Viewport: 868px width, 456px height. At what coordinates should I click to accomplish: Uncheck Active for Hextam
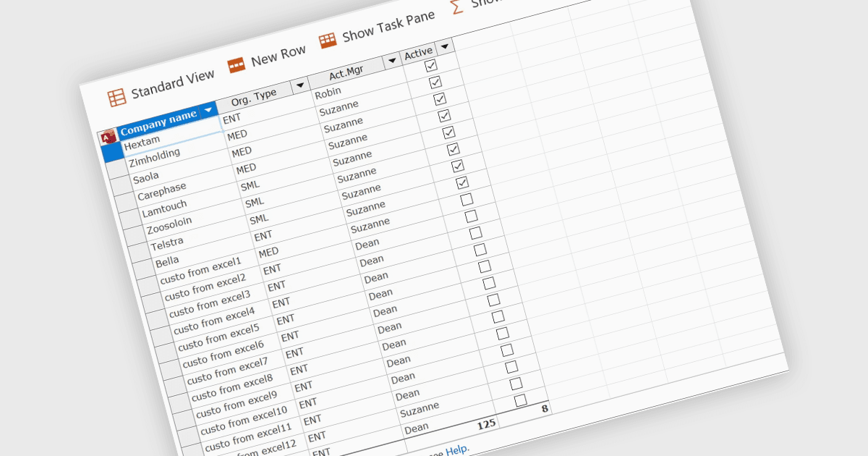(x=431, y=65)
